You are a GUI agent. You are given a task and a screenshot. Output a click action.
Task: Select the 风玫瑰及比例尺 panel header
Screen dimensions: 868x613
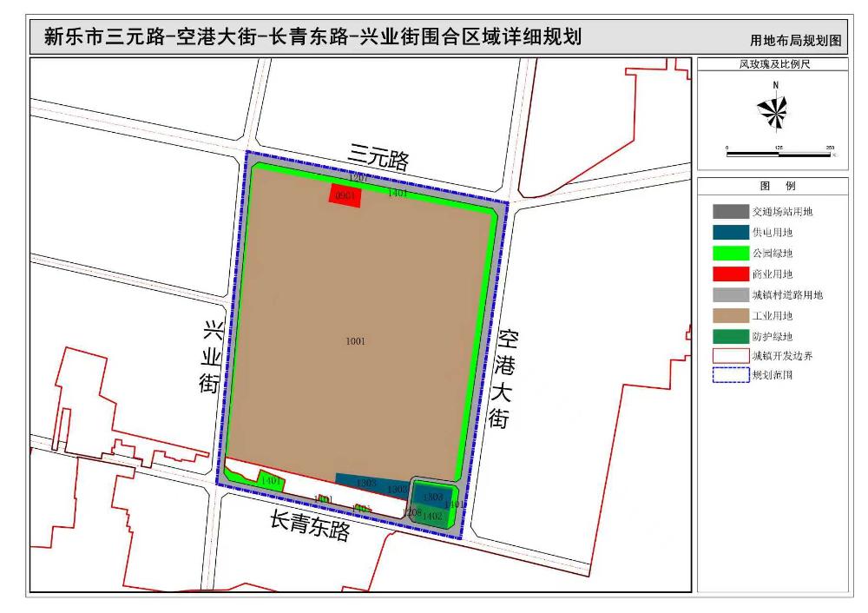tap(772, 64)
